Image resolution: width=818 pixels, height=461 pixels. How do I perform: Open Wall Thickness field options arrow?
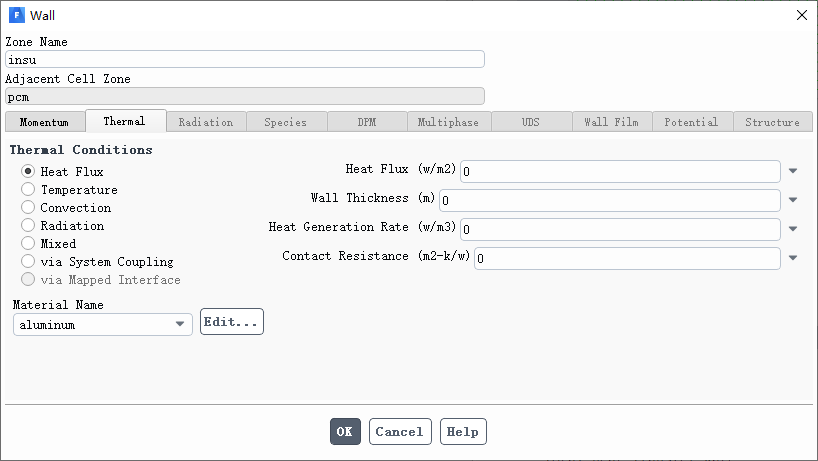(x=793, y=200)
